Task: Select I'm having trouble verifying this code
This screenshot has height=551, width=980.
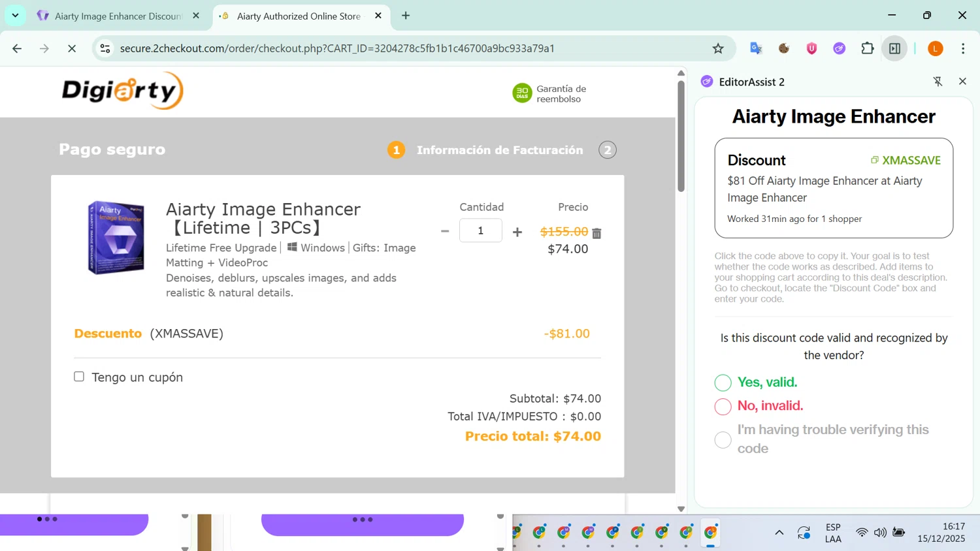Action: (x=723, y=439)
